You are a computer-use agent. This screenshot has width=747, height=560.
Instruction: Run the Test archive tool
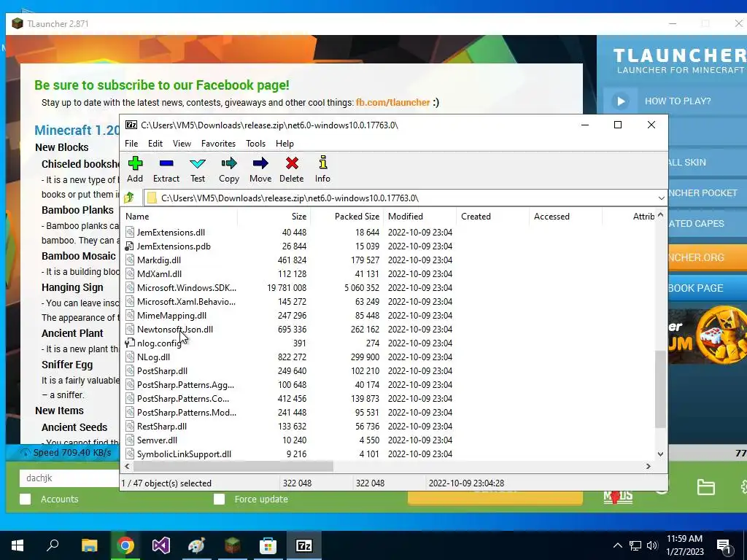(198, 163)
